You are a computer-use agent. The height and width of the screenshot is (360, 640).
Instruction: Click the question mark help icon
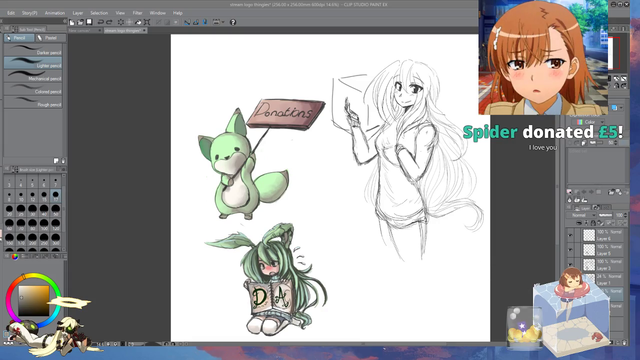[233, 22]
